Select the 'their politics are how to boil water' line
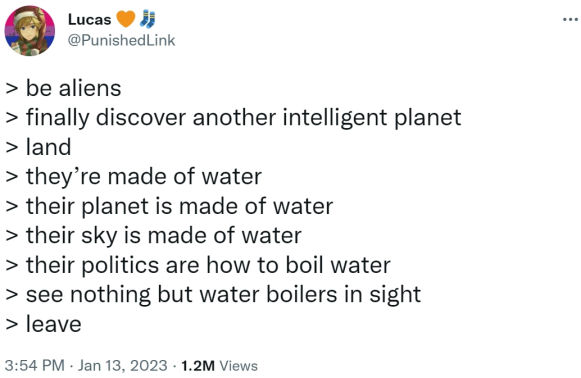The width and height of the screenshot is (581, 378). tap(208, 265)
